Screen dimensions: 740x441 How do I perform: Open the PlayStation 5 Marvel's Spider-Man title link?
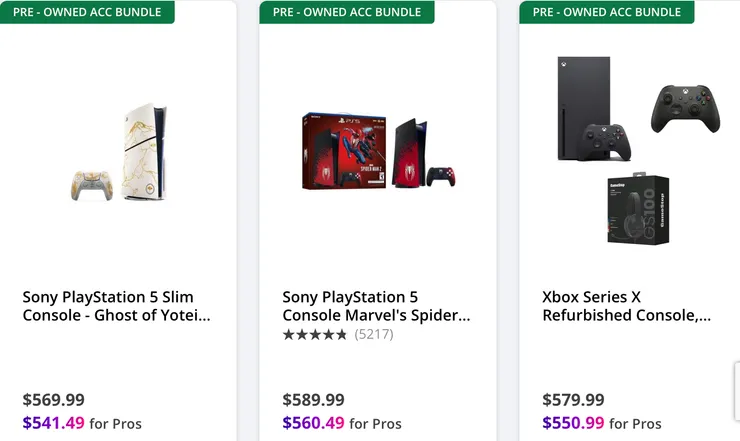[x=376, y=306]
